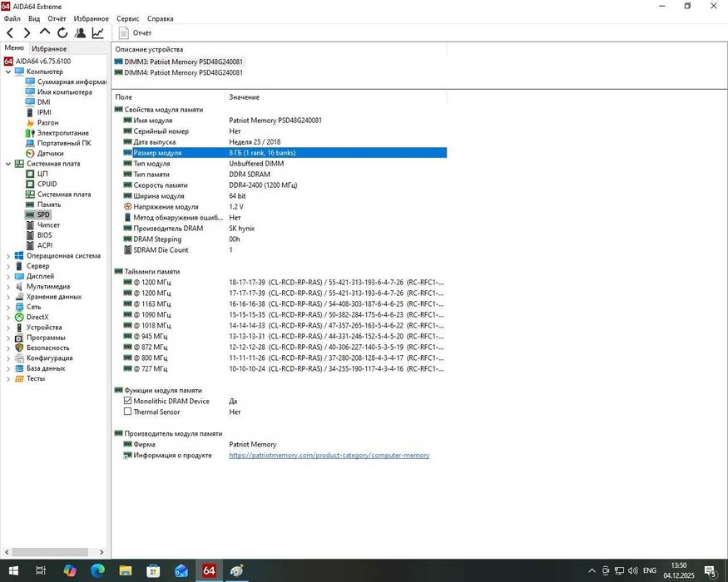Viewport: 728px width, 582px height.
Task: Select the SPD tree item
Action: coord(38,215)
